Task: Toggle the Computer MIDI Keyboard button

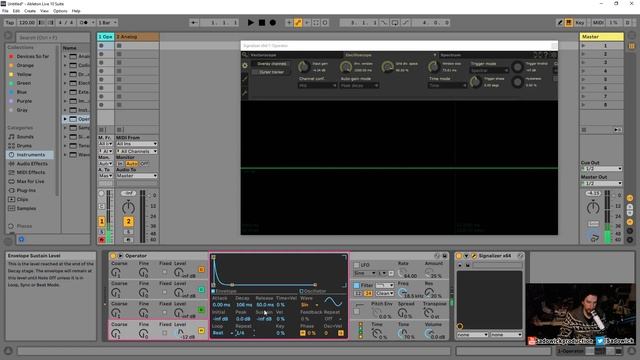Action: pos(569,22)
